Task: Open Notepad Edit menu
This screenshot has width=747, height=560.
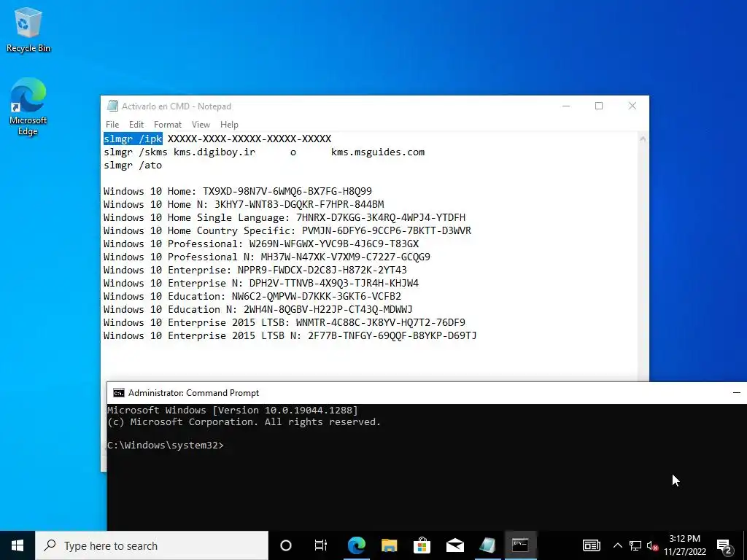Action: coord(136,124)
